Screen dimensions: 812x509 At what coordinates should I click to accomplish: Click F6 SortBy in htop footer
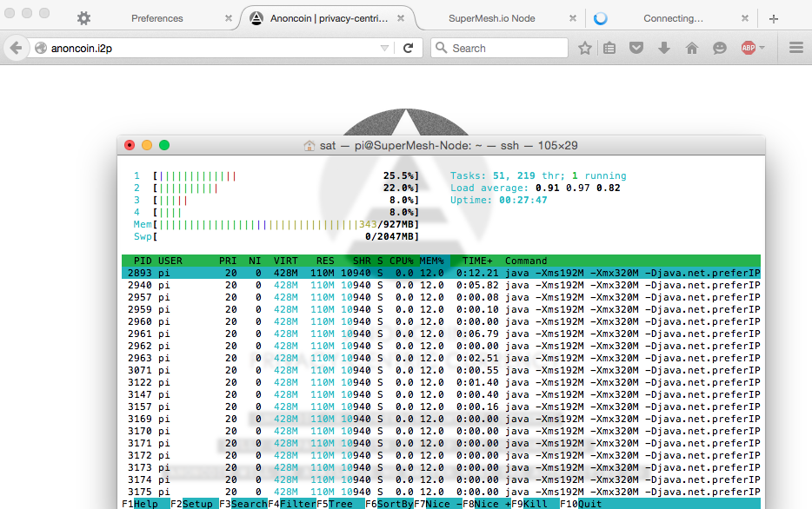click(389, 504)
